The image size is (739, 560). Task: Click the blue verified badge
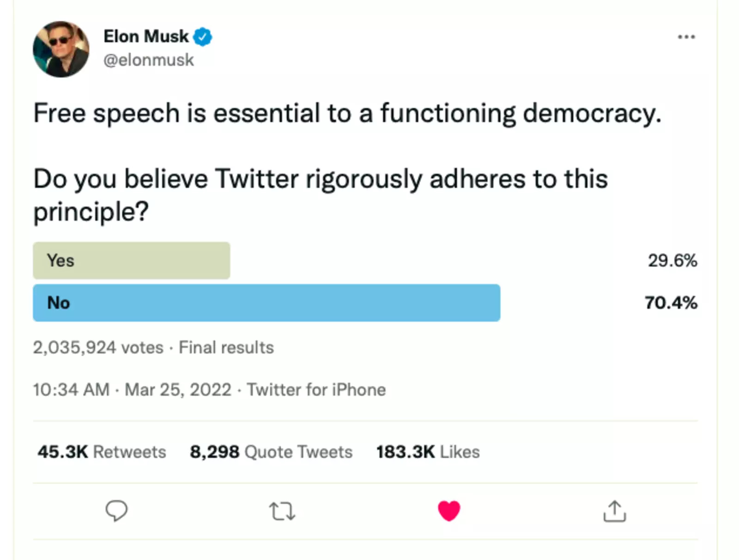[203, 37]
